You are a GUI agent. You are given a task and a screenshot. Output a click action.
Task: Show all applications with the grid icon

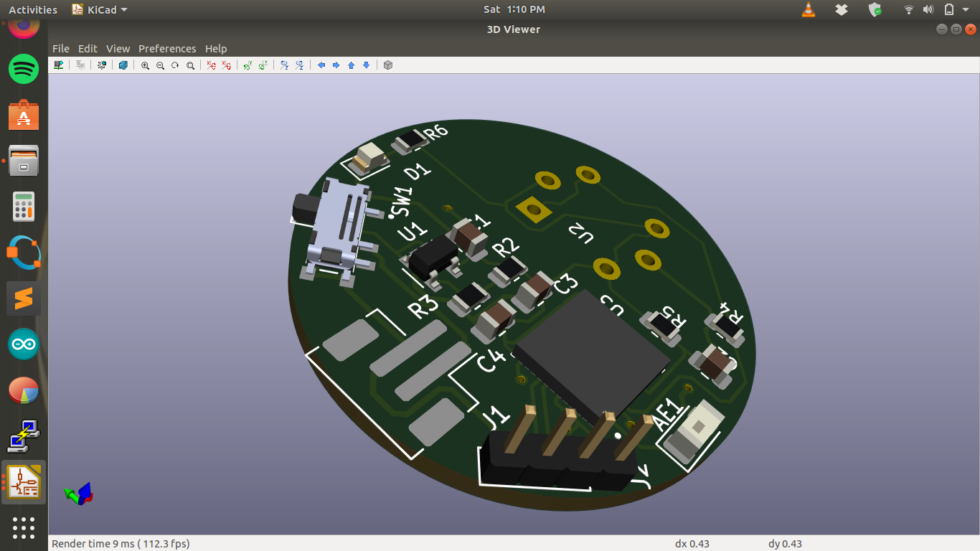pyautogui.click(x=24, y=527)
